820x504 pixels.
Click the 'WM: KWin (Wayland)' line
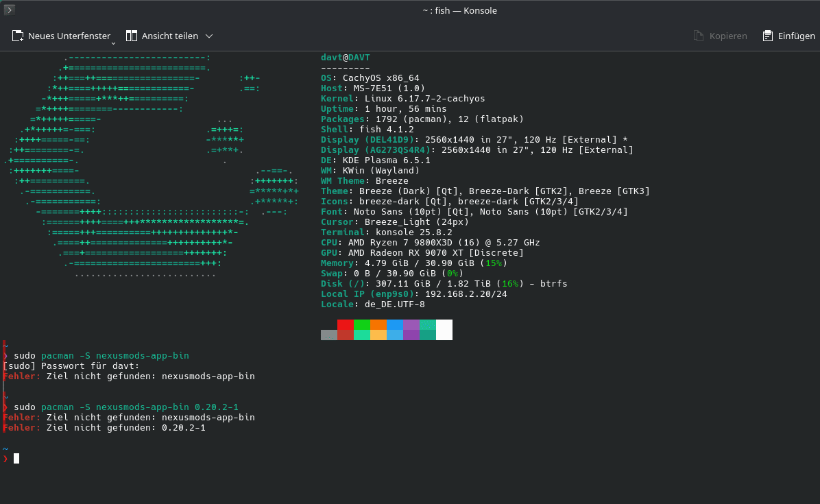click(370, 171)
